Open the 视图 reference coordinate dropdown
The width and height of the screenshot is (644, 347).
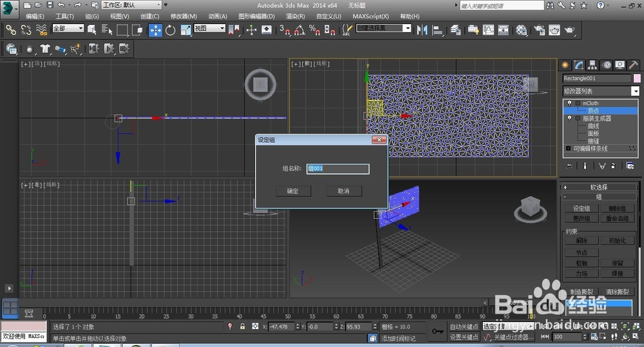point(209,28)
